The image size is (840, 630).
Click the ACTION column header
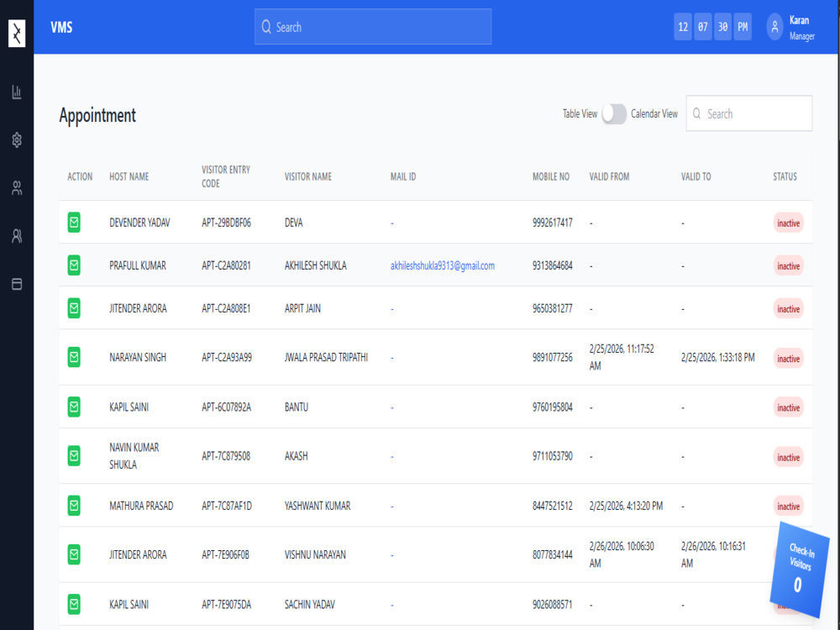pyautogui.click(x=80, y=176)
